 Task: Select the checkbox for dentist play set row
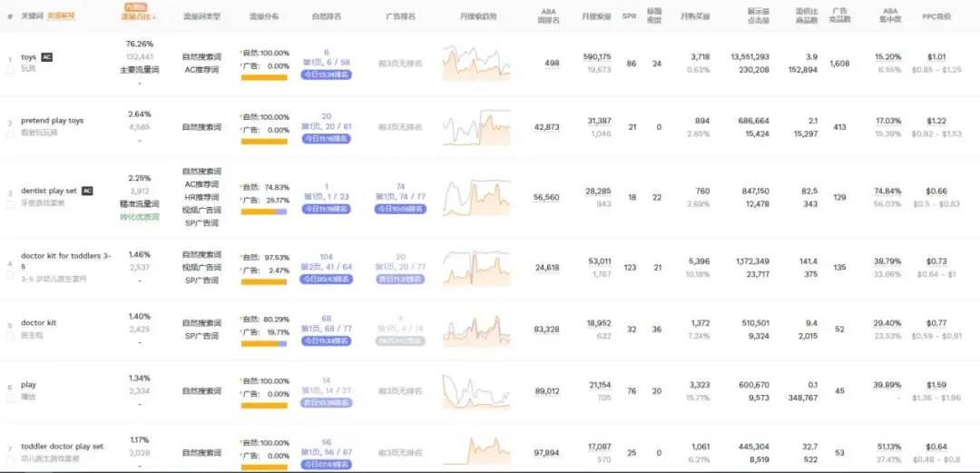pyautogui.click(x=10, y=204)
